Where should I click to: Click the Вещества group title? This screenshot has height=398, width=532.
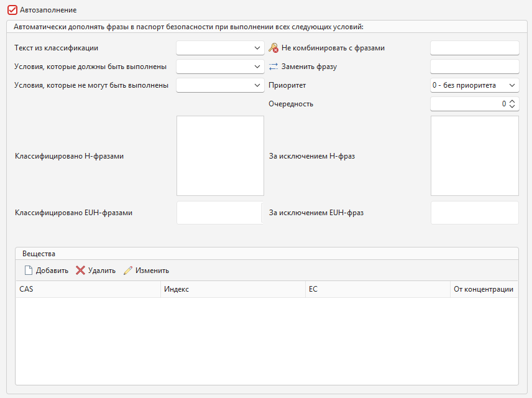39,254
